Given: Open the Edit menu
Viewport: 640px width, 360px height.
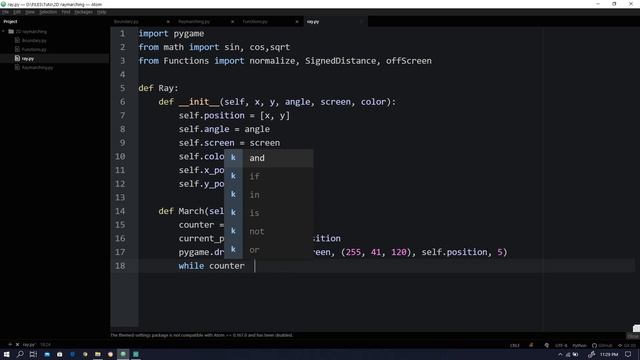Looking at the screenshot, I should (x=17, y=12).
